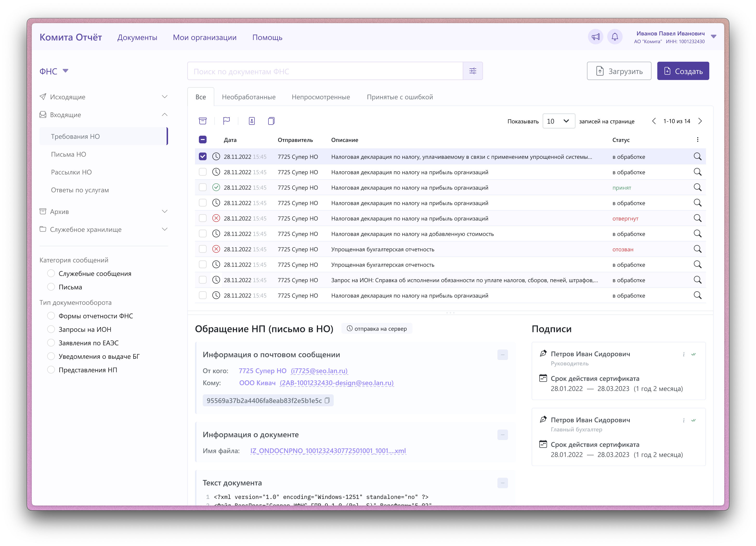Open the records-per-page 10 dropdown

(x=558, y=121)
